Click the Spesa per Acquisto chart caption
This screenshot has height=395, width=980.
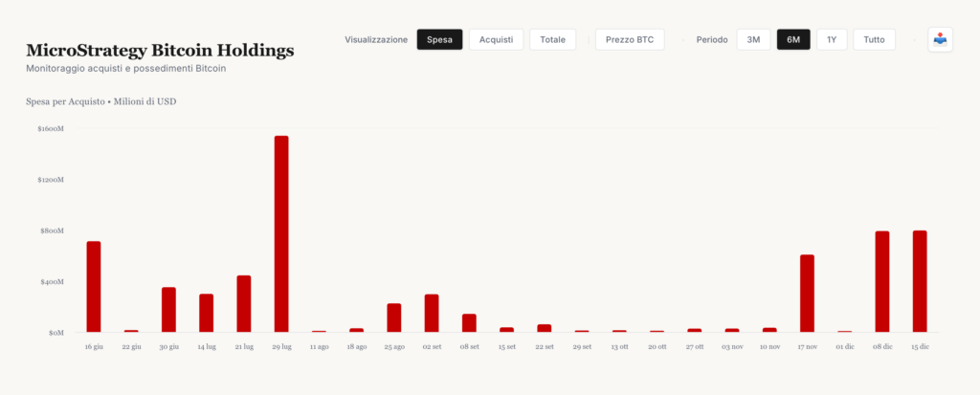[x=101, y=101]
